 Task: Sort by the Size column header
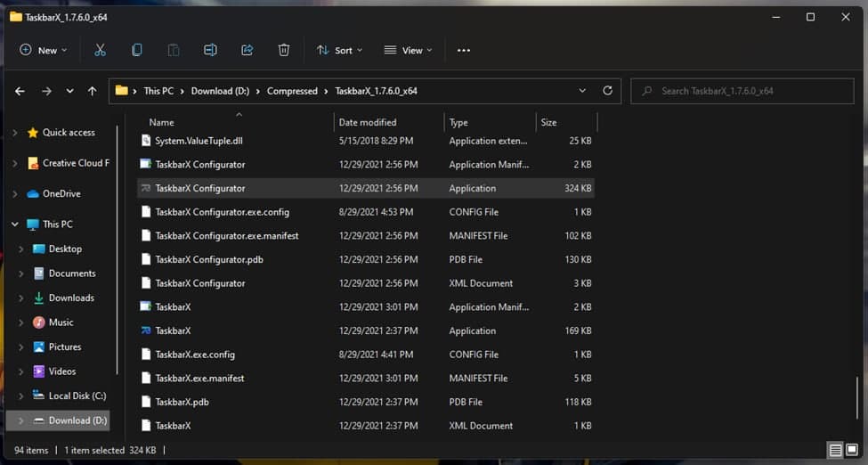coord(548,122)
